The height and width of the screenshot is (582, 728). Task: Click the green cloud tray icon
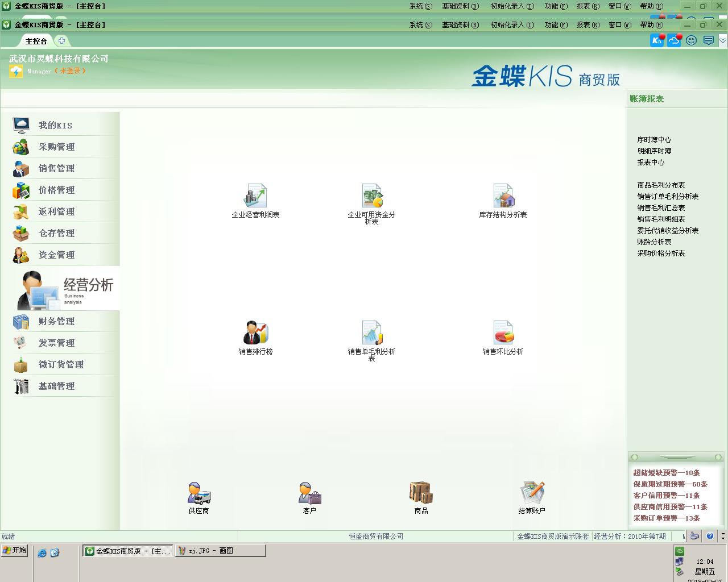pyautogui.click(x=680, y=551)
